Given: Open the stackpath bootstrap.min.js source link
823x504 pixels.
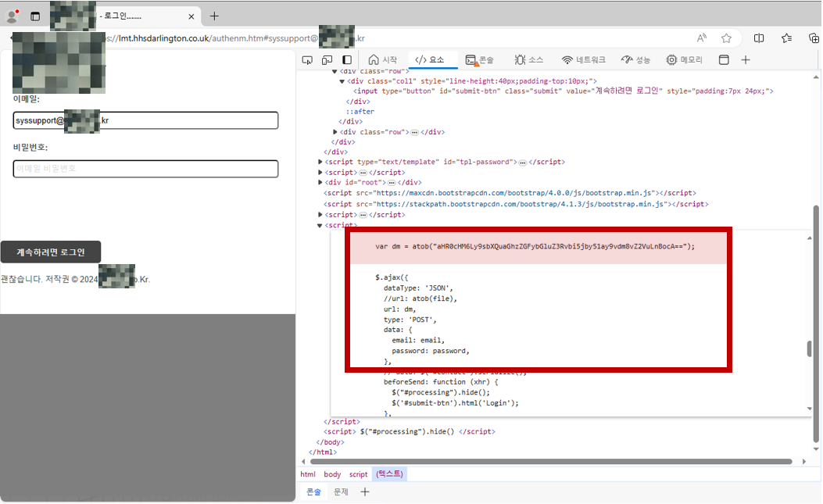Looking at the screenshot, I should coord(521,204).
